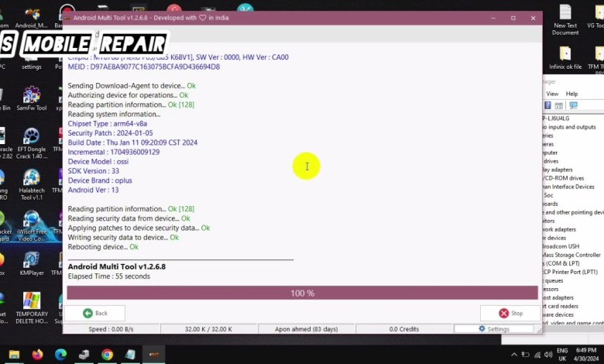
Task: Click the monitor scan icon in the Device Manager toolbar
Action: coord(573,105)
